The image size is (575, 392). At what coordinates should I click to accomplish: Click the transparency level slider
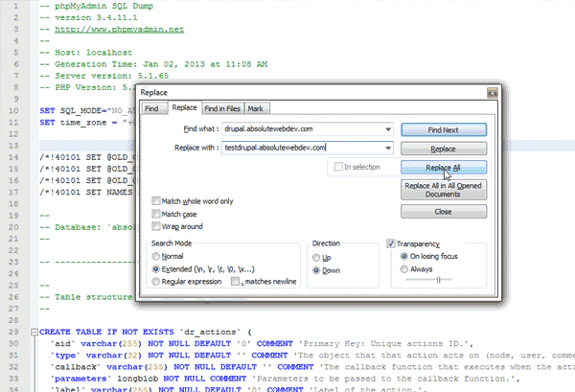point(439,281)
